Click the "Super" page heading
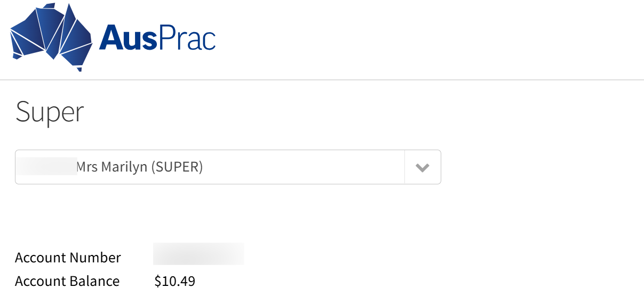 click(50, 112)
